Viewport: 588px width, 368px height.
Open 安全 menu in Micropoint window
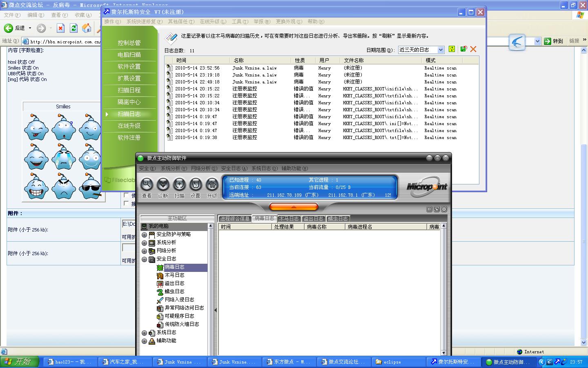(x=147, y=168)
